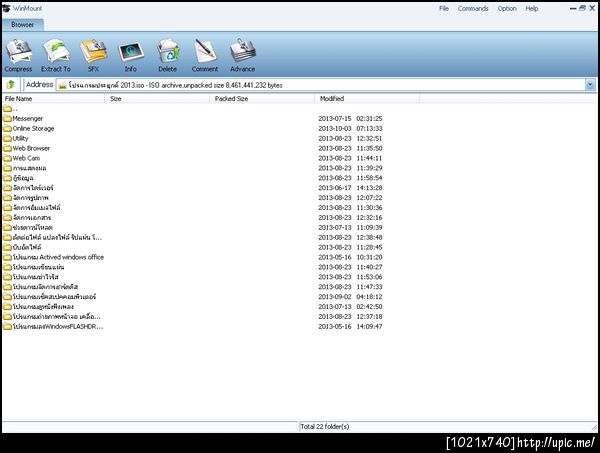Sort by File Name column
This screenshot has width=600, height=453.
pos(54,99)
